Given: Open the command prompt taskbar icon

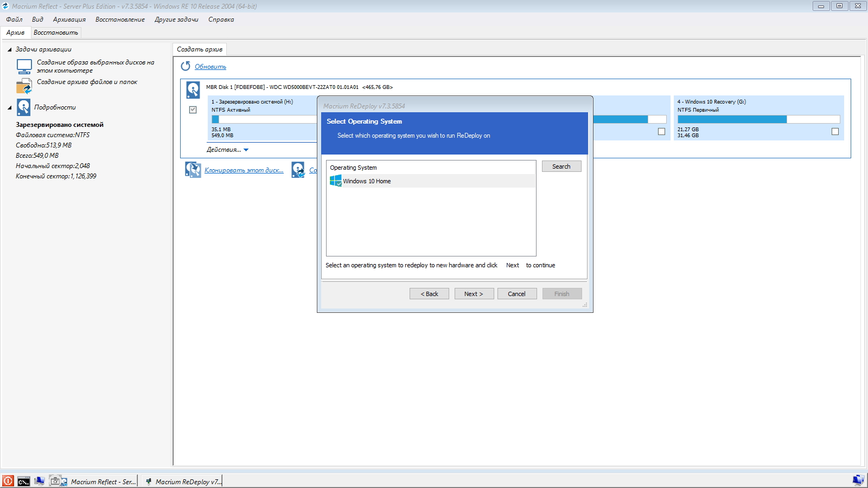Looking at the screenshot, I should click(x=24, y=481).
